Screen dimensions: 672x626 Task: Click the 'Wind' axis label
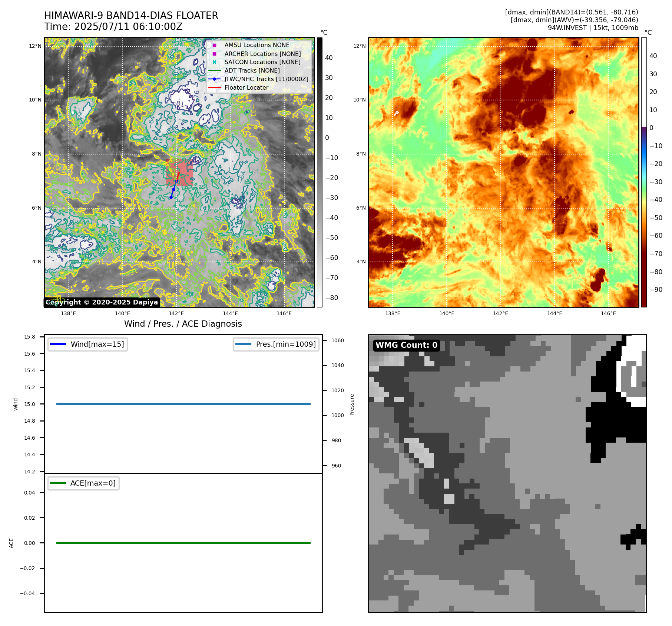[x=16, y=404]
